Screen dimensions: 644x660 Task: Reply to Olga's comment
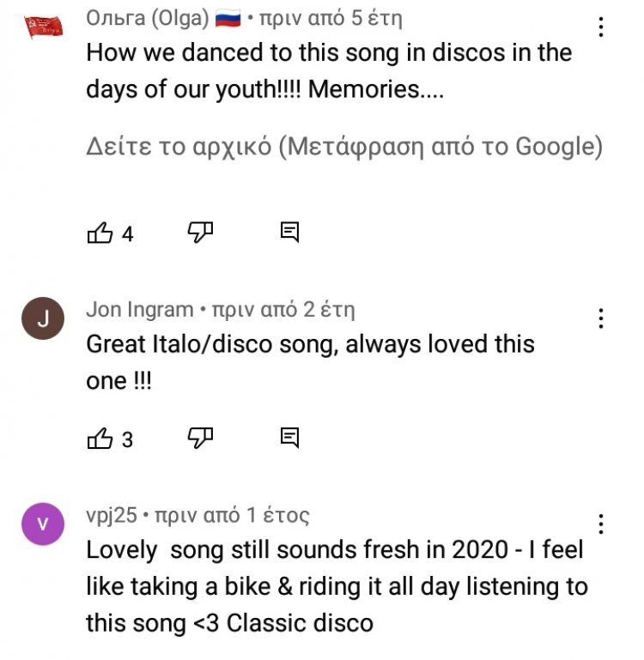point(290,232)
